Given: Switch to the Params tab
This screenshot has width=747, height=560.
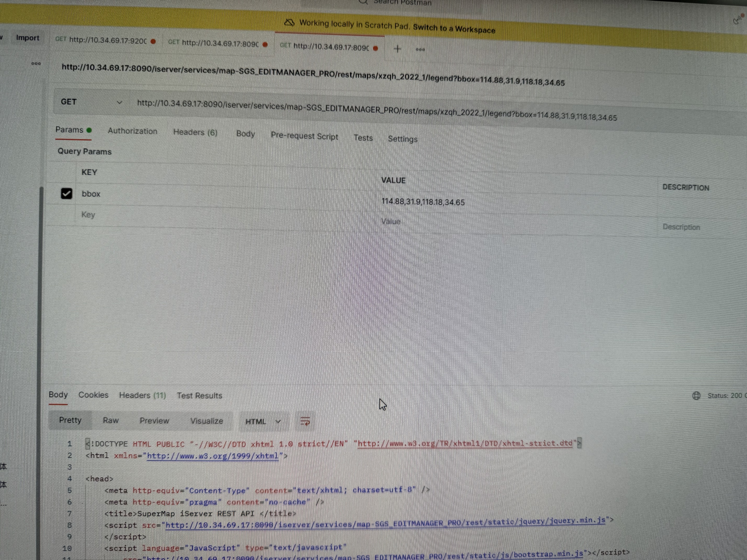Looking at the screenshot, I should click(73, 130).
